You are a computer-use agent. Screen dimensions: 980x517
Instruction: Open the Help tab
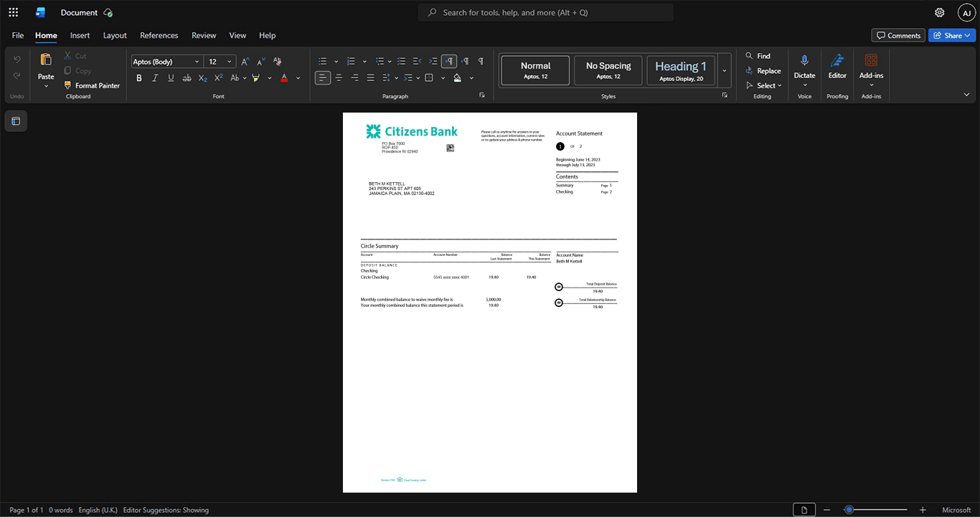tap(268, 35)
